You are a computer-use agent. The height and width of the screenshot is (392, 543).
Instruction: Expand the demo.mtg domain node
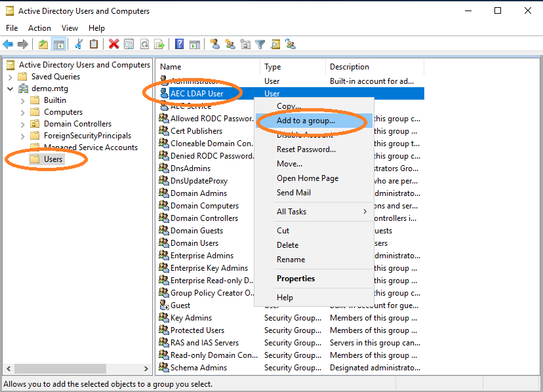coord(9,88)
